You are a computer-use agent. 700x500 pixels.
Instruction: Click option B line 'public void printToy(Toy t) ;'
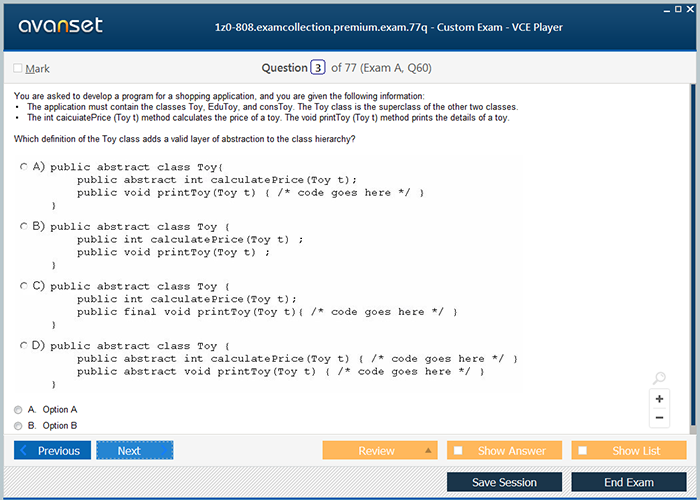[173, 252]
